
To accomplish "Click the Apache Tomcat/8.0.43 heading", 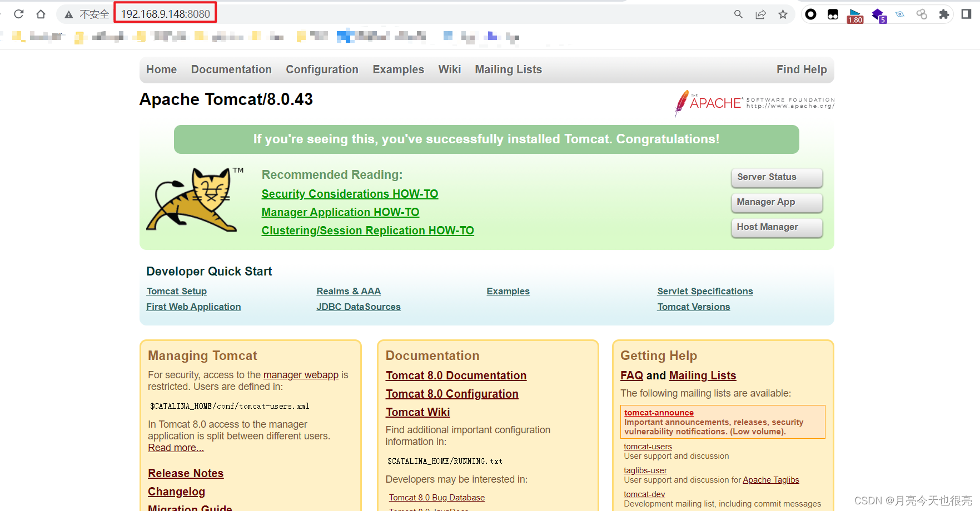I will (x=226, y=99).
